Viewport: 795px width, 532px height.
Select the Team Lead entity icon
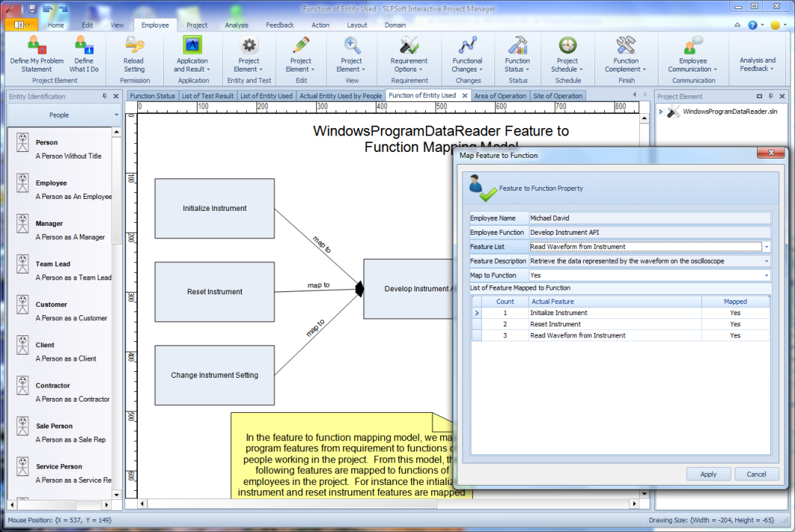coord(22,264)
